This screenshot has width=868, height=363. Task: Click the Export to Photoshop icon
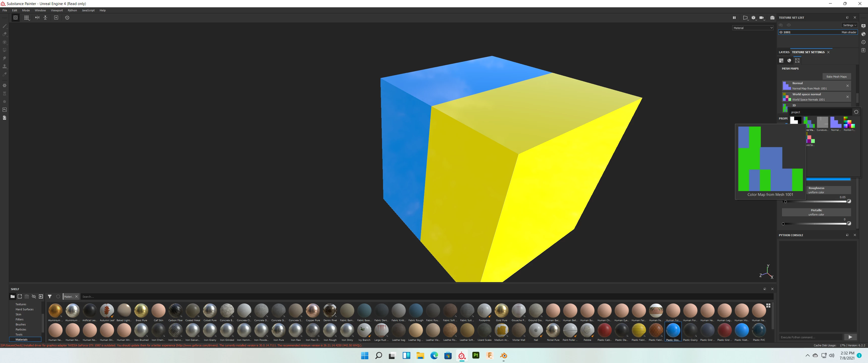click(4, 110)
